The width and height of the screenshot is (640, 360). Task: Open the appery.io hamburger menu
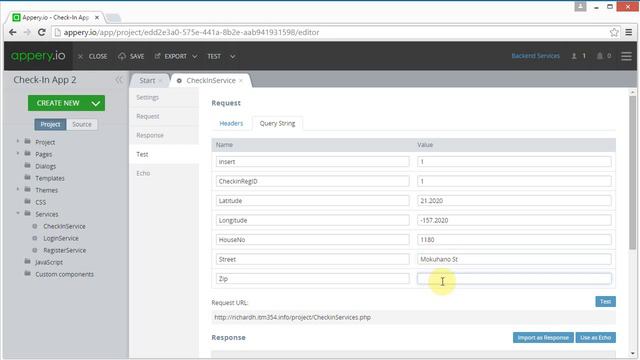(627, 56)
